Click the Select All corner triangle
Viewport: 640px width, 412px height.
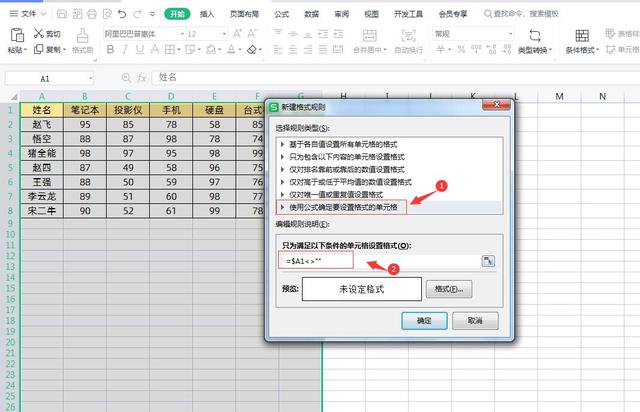click(14, 97)
